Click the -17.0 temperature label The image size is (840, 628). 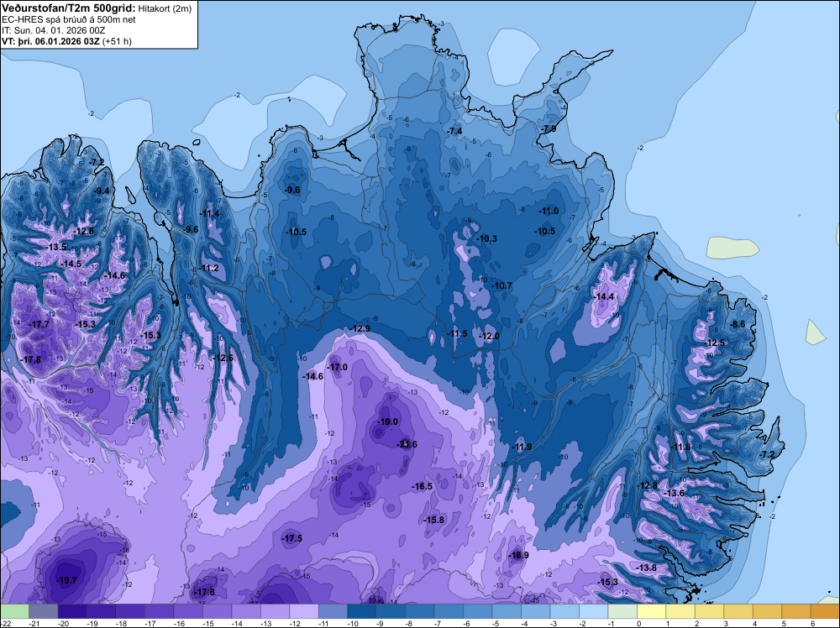[337, 367]
